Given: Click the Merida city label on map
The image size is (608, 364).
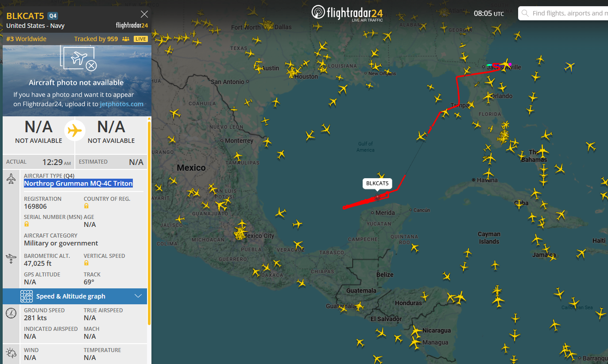Looking at the screenshot, I should pyautogui.click(x=385, y=213).
